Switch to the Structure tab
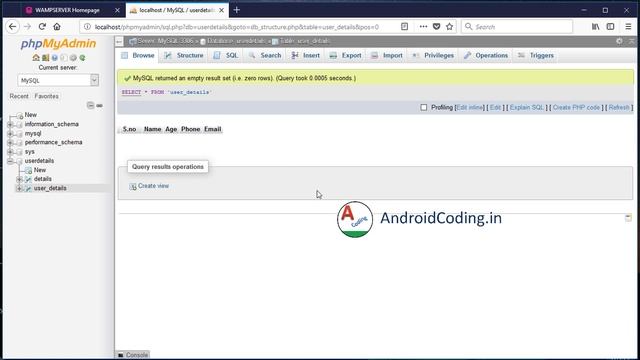 coord(184,56)
